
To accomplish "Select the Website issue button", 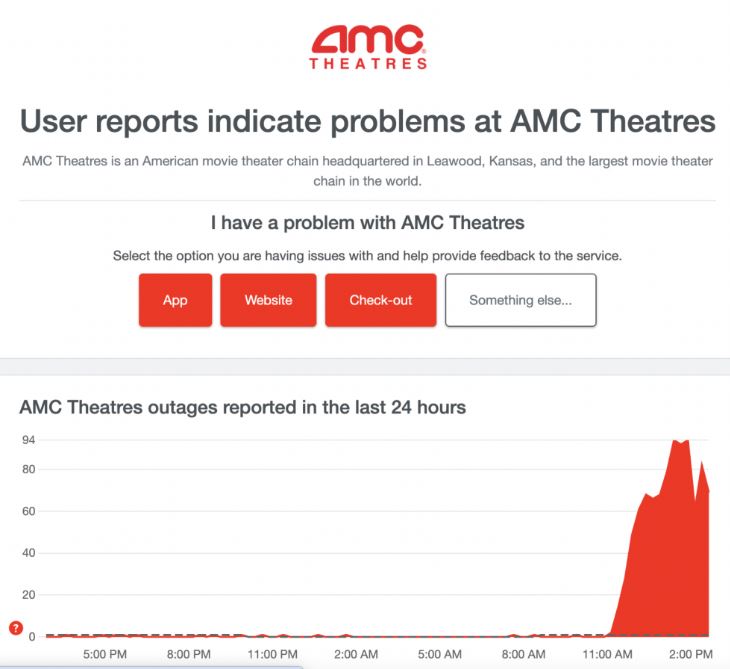I will tap(268, 300).
